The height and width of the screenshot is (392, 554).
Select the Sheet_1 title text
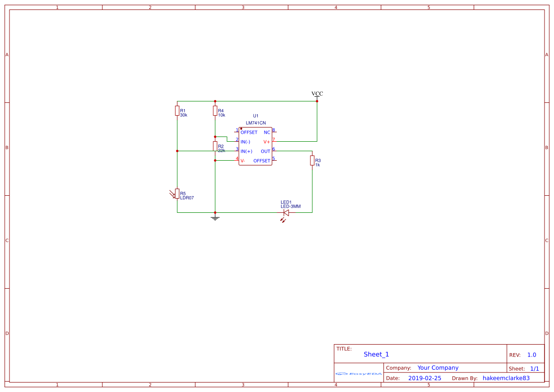point(376,354)
